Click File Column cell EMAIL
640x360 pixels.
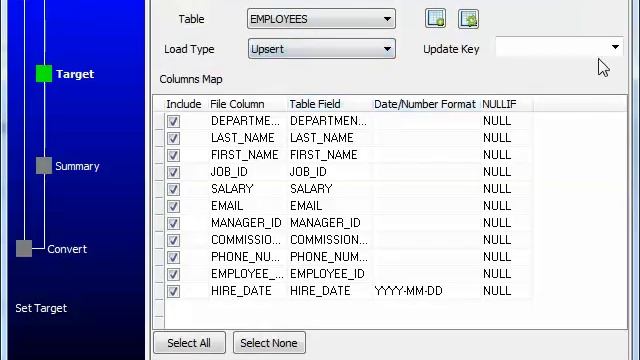pyautogui.click(x=227, y=206)
